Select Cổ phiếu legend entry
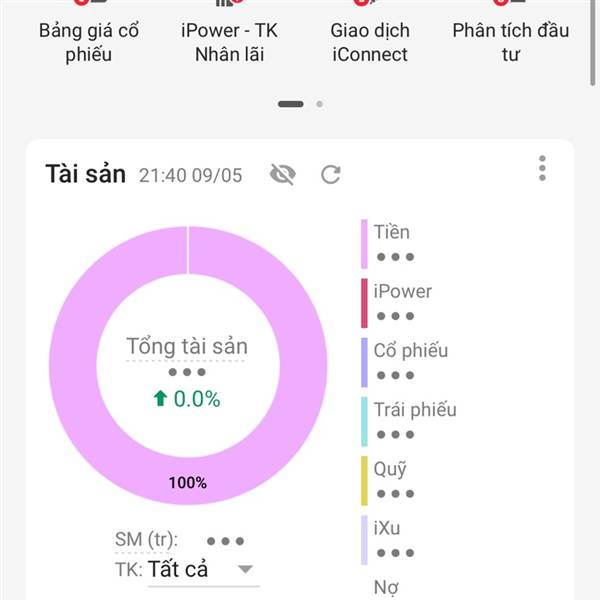This screenshot has height=600, width=600. [x=411, y=362]
